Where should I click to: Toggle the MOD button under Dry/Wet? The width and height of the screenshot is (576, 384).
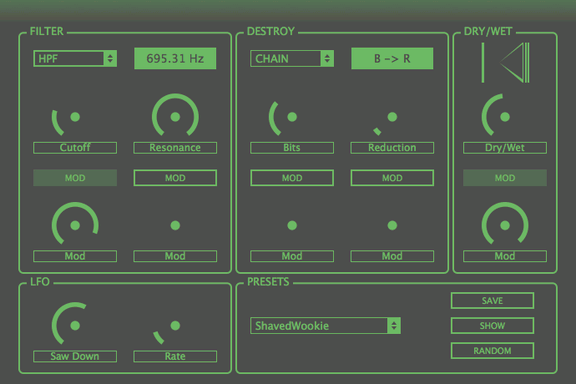505,178
